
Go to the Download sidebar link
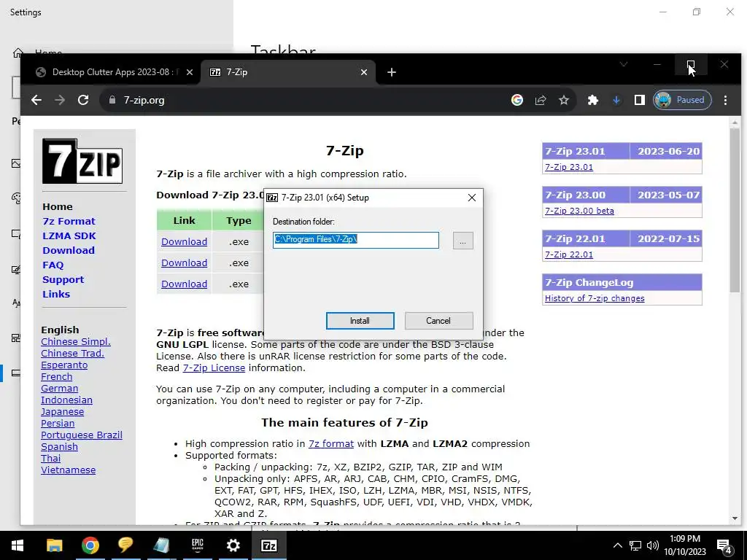click(x=69, y=251)
